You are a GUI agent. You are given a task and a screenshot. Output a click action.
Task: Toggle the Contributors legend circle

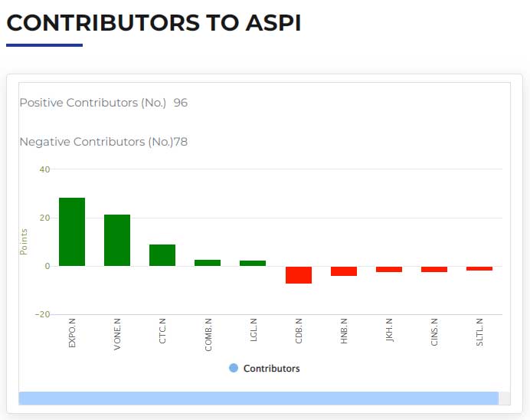(234, 368)
